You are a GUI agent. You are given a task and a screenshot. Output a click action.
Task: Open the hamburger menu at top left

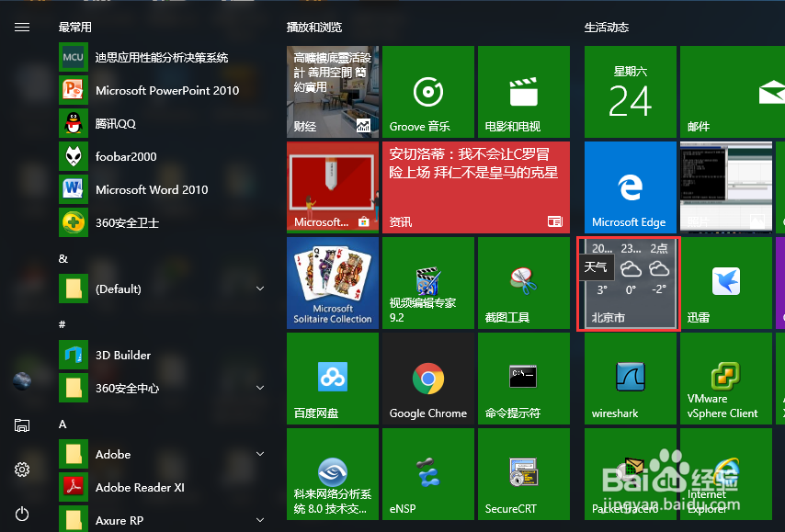22,27
